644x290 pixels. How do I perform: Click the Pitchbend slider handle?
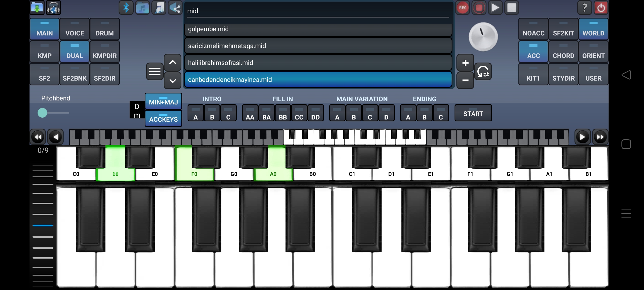tap(42, 113)
